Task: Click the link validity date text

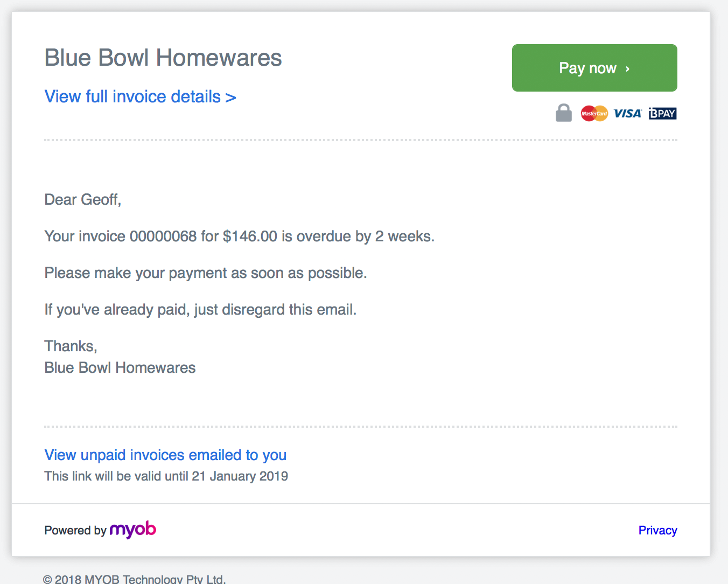Action: coord(166,476)
